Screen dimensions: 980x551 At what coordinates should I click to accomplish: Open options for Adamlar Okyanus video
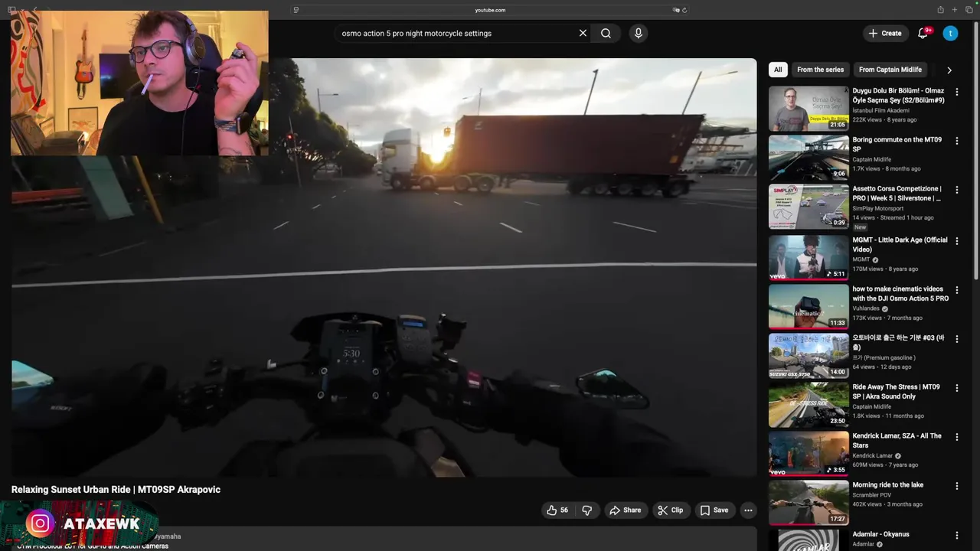pyautogui.click(x=956, y=535)
